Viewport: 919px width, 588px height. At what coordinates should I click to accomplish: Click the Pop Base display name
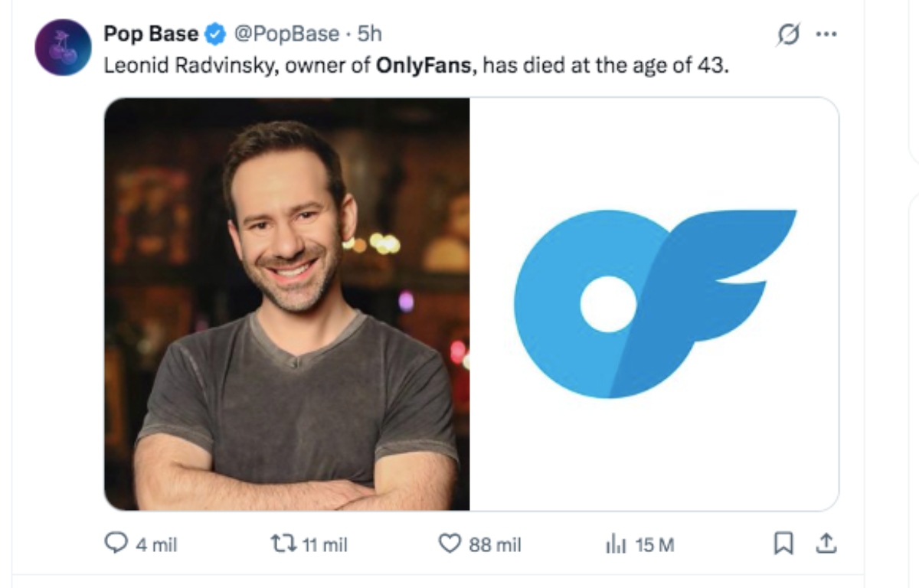[x=150, y=34]
